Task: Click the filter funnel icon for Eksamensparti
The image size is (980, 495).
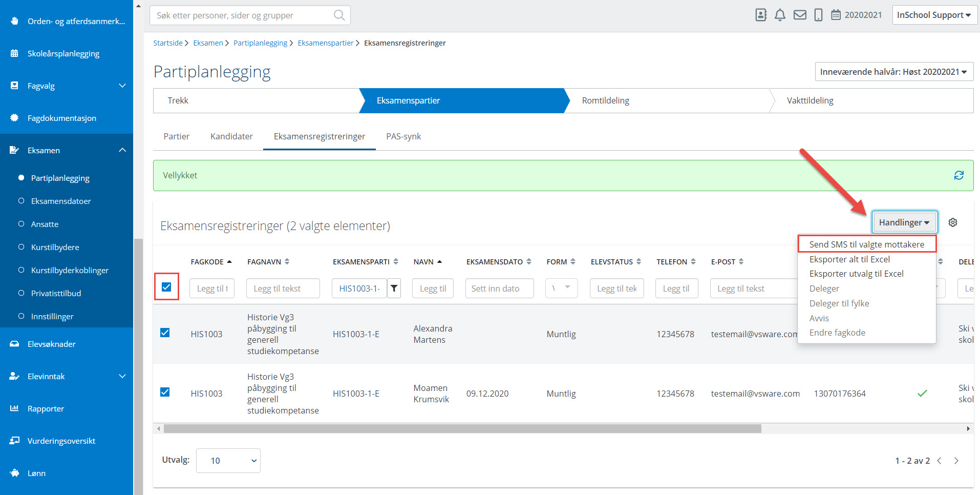Action: (x=394, y=288)
